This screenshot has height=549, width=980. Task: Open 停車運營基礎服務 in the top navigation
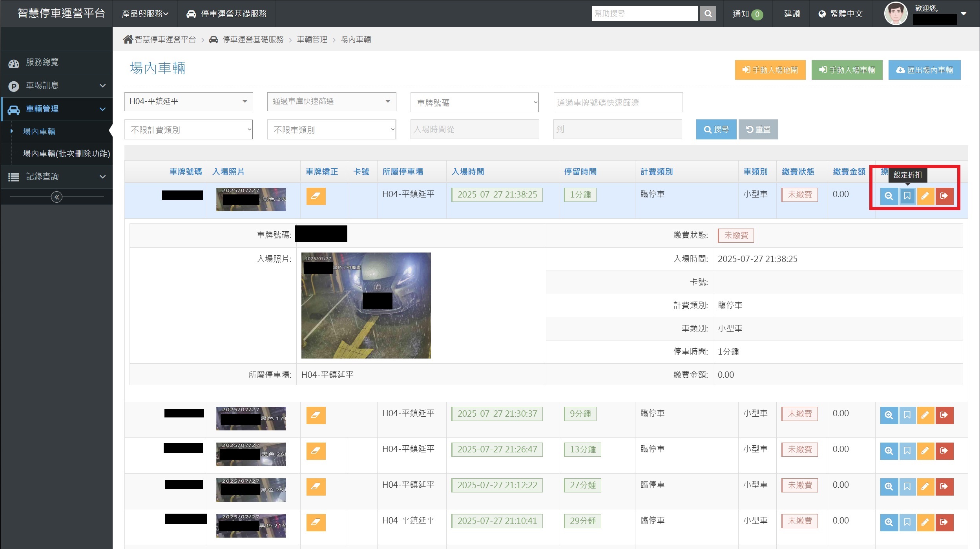click(226, 14)
